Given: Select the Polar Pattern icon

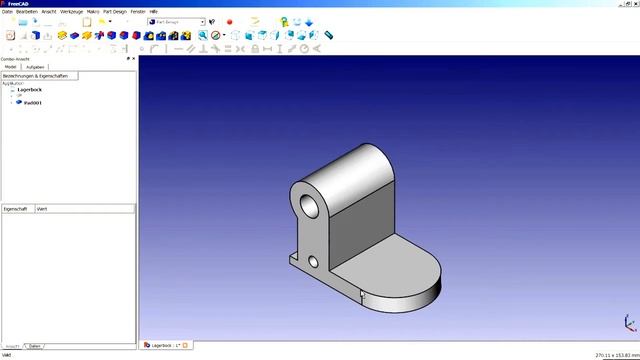Looking at the screenshot, I should coord(173,36).
